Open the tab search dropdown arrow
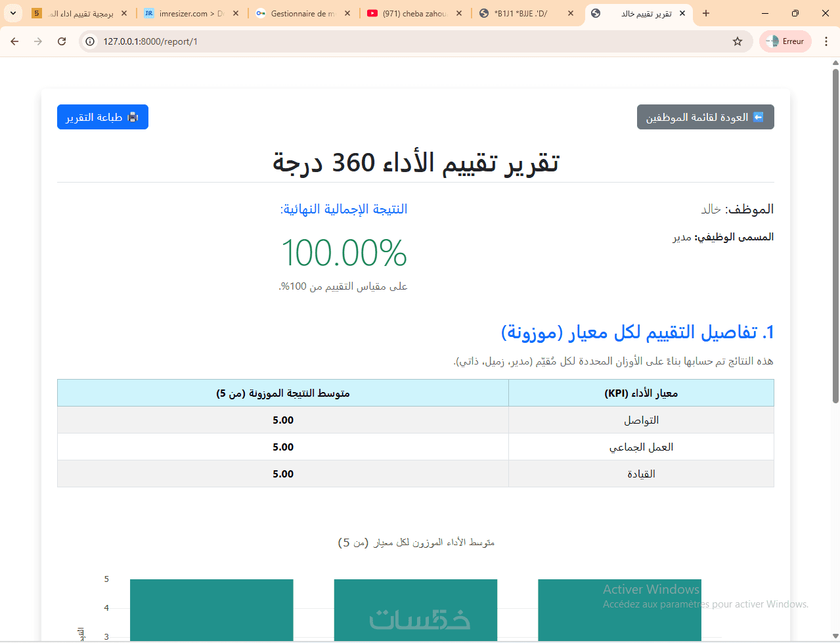The width and height of the screenshot is (840, 643). click(12, 13)
